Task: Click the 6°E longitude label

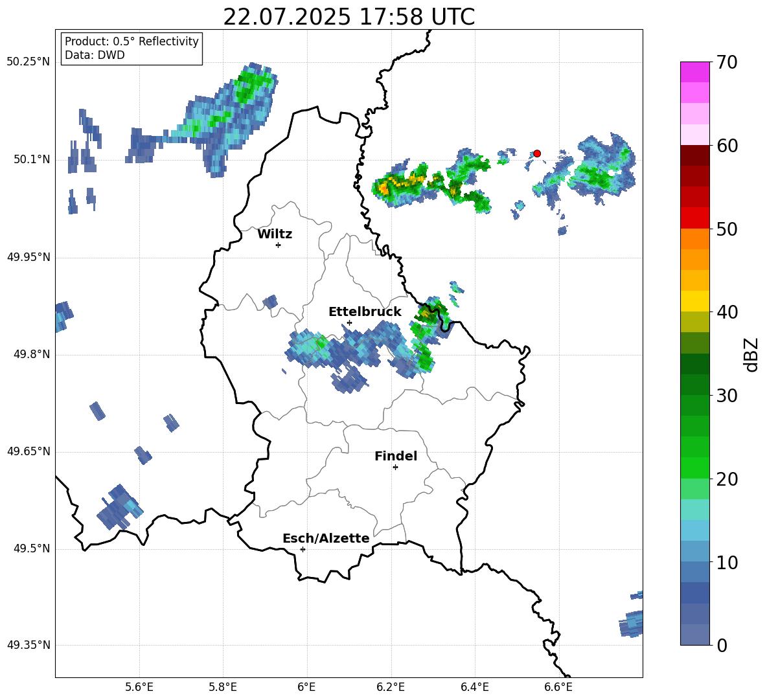Action: pyautogui.click(x=306, y=687)
